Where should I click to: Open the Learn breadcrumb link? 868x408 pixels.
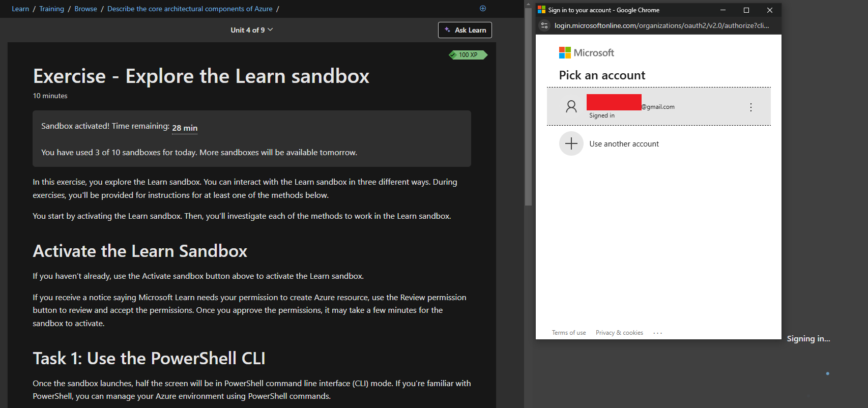(20, 9)
